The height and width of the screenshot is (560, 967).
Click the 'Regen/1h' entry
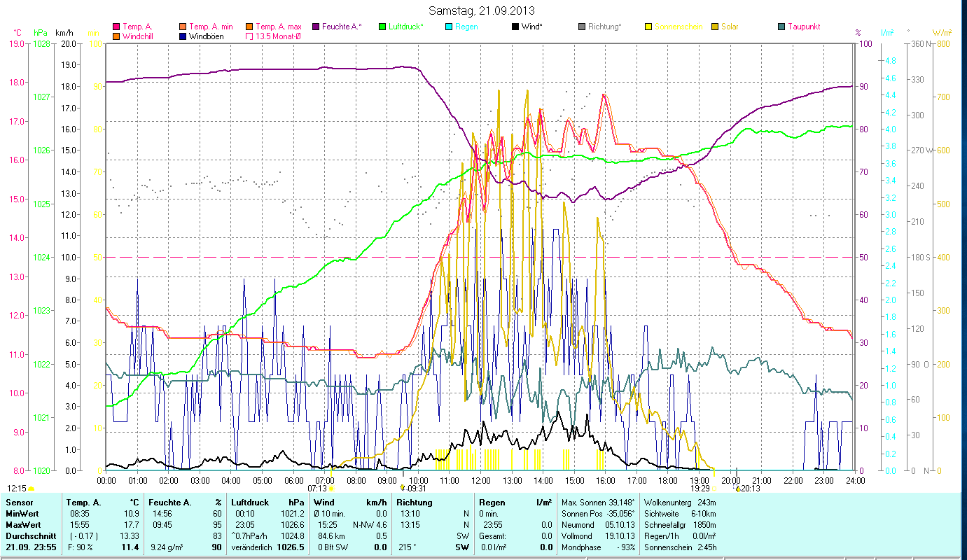click(x=679, y=535)
